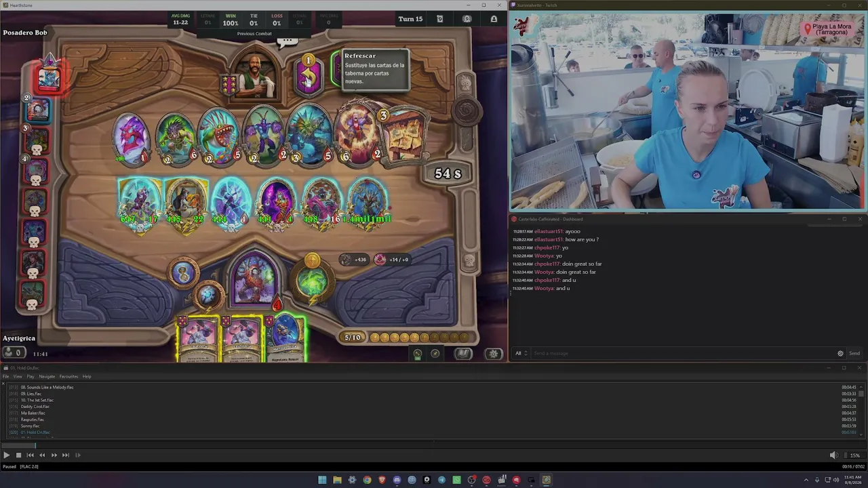
Task: Open the card icon next to Turn 15
Action: 439,19
